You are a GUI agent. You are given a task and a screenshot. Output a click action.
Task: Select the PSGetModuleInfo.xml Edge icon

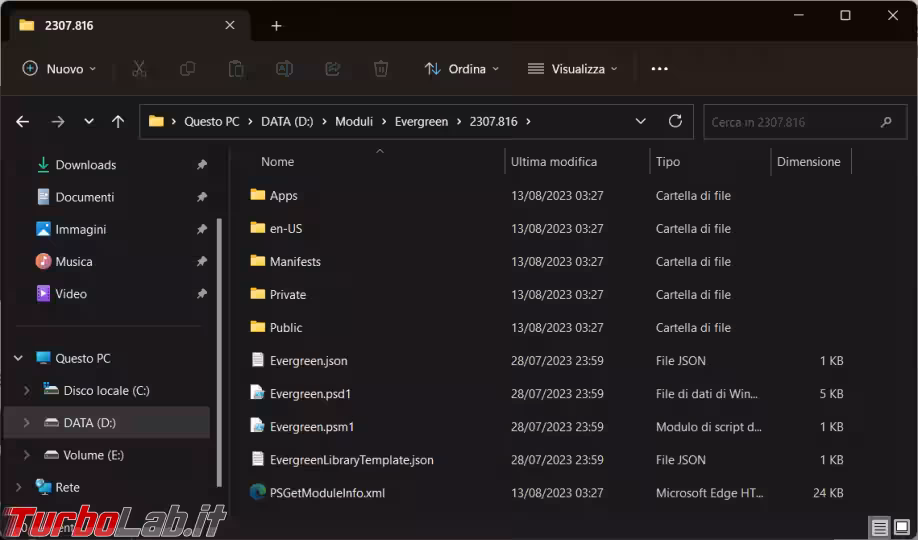(x=258, y=493)
